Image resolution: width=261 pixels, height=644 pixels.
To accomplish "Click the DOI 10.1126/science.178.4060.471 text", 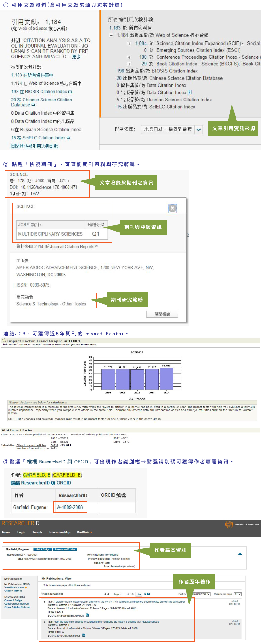I will coord(44,187).
